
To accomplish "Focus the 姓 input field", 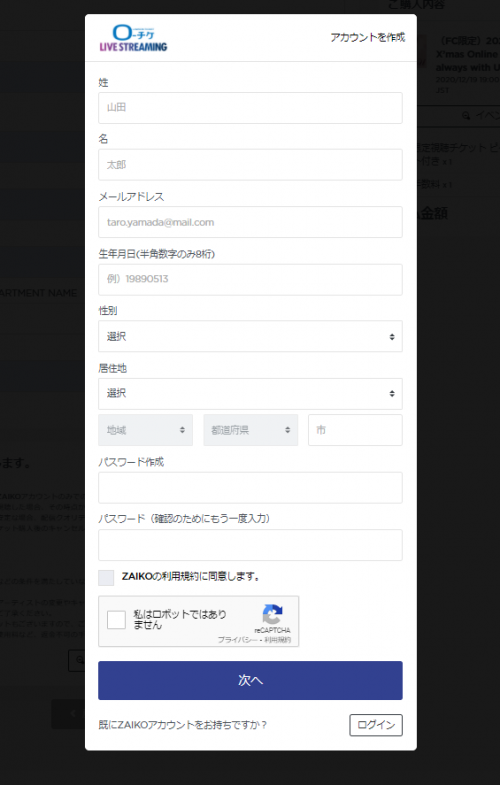I will [250, 108].
